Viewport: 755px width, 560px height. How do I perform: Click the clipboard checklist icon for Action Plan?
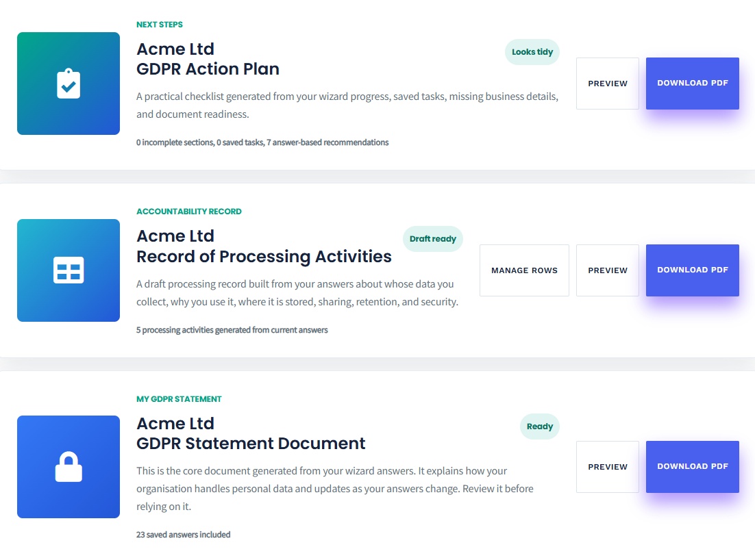coord(69,84)
